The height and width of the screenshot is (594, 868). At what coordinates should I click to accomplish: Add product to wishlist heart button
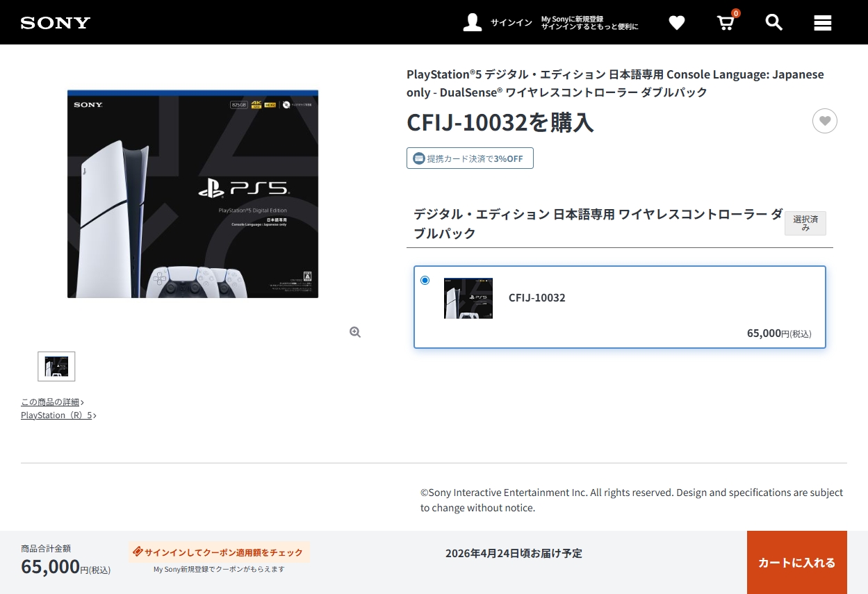click(824, 121)
